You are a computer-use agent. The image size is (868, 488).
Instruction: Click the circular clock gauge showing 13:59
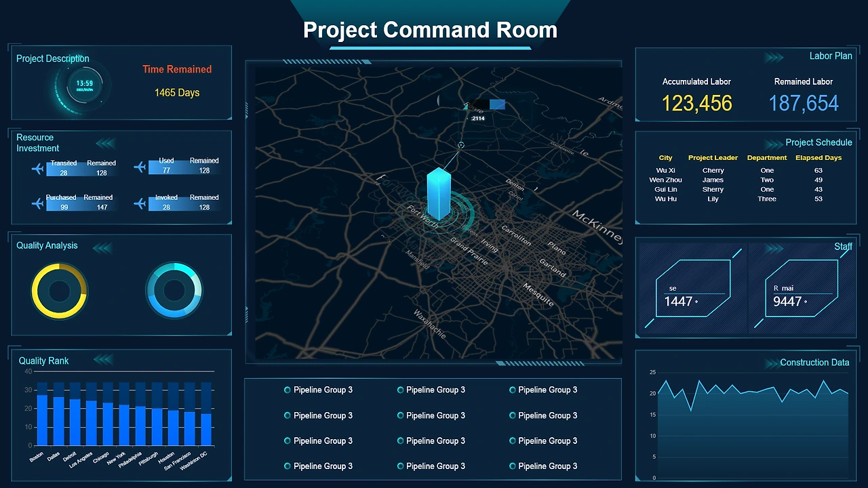coord(84,87)
